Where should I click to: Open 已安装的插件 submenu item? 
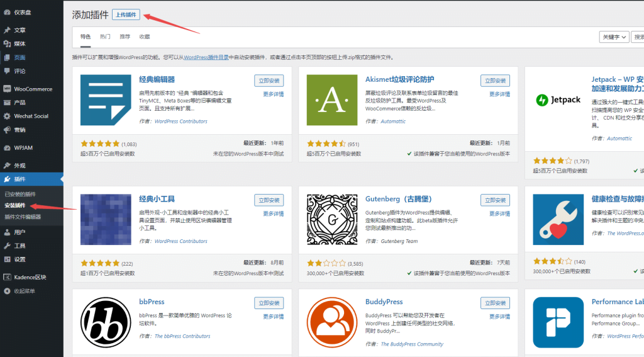(20, 194)
